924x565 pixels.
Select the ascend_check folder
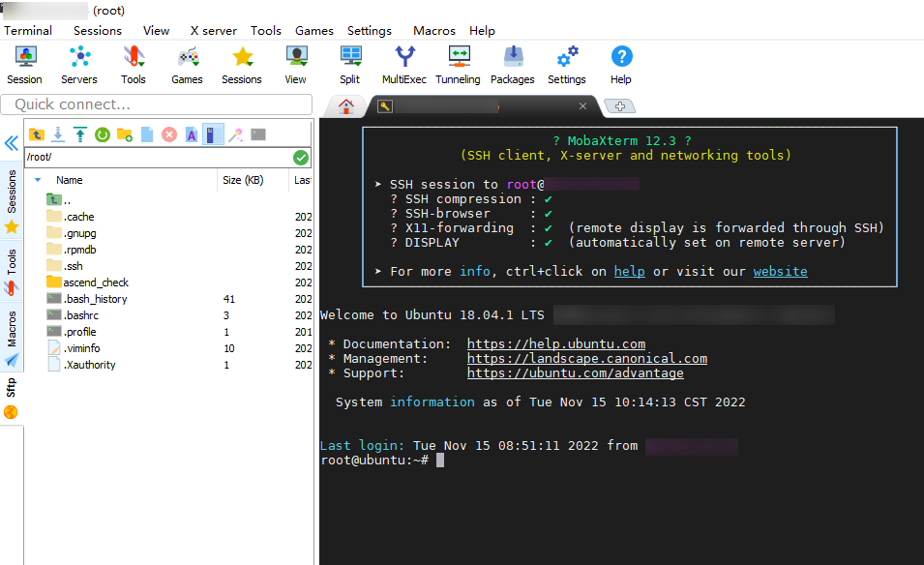88,282
